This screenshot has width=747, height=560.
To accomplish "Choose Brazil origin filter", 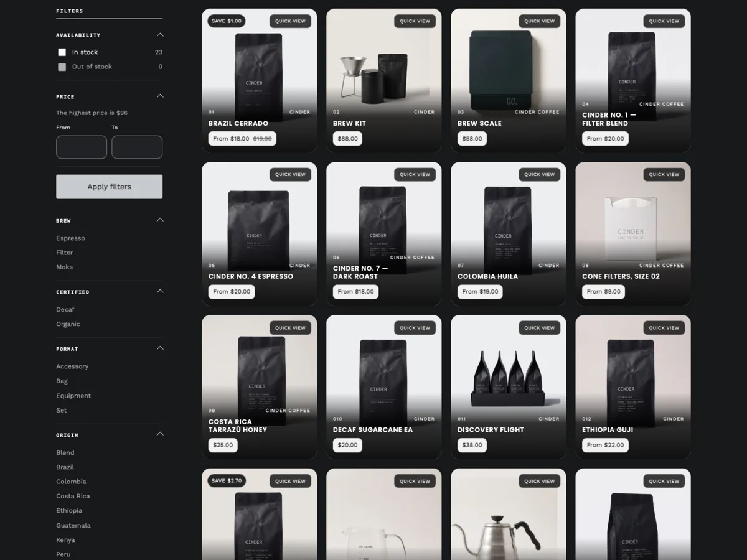I will (65, 467).
